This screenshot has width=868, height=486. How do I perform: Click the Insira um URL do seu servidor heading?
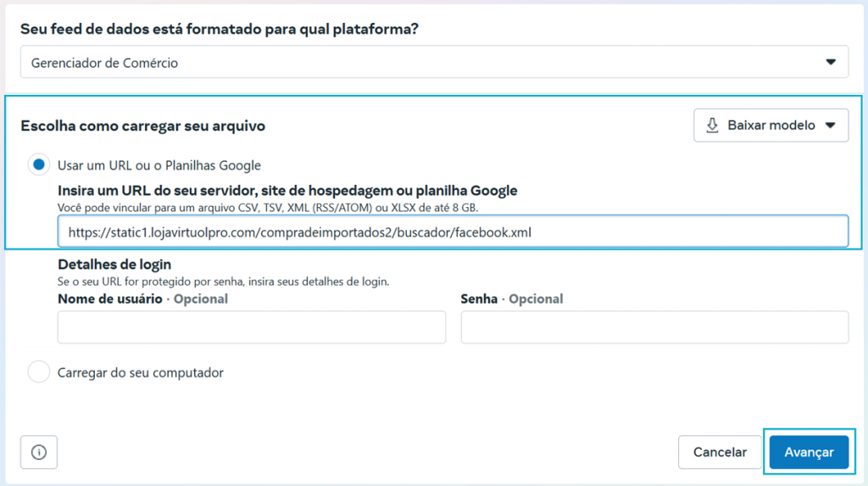tap(287, 191)
